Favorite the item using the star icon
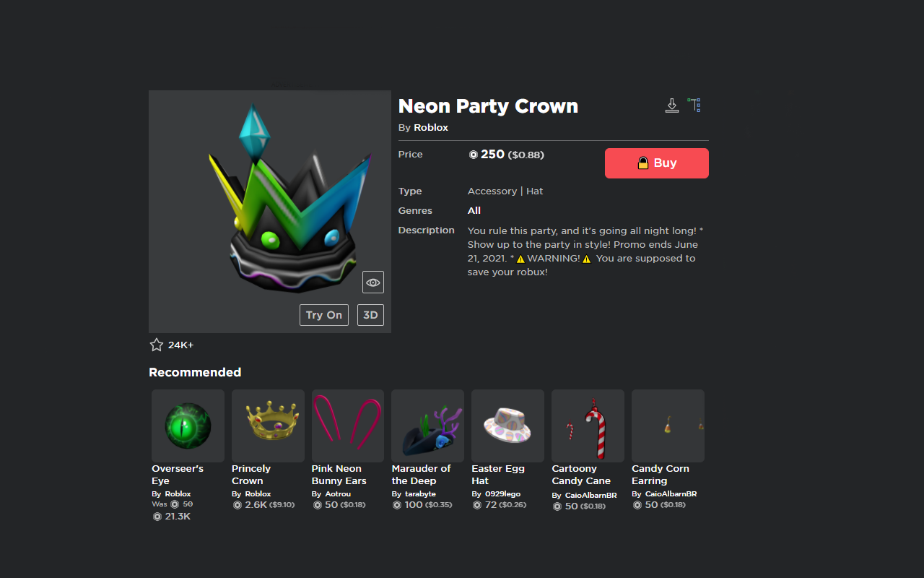Image resolution: width=924 pixels, height=578 pixels. pyautogui.click(x=157, y=345)
